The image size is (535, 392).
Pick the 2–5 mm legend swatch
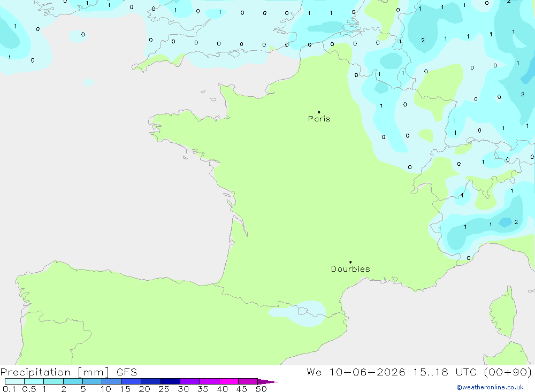(x=73, y=381)
